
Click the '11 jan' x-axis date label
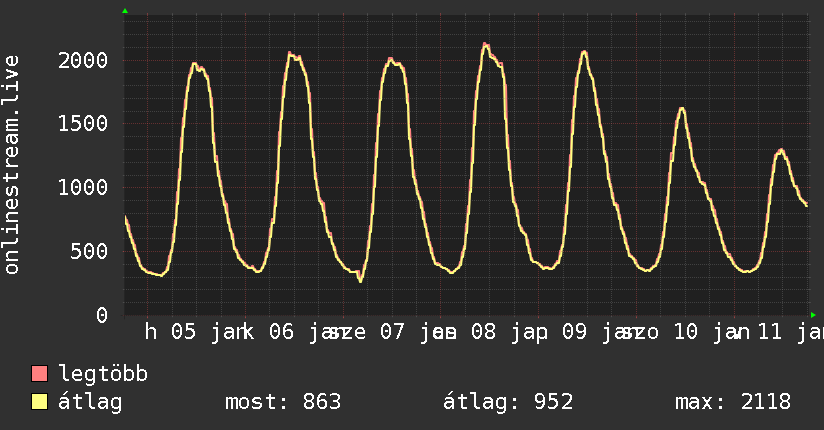pyautogui.click(x=790, y=332)
